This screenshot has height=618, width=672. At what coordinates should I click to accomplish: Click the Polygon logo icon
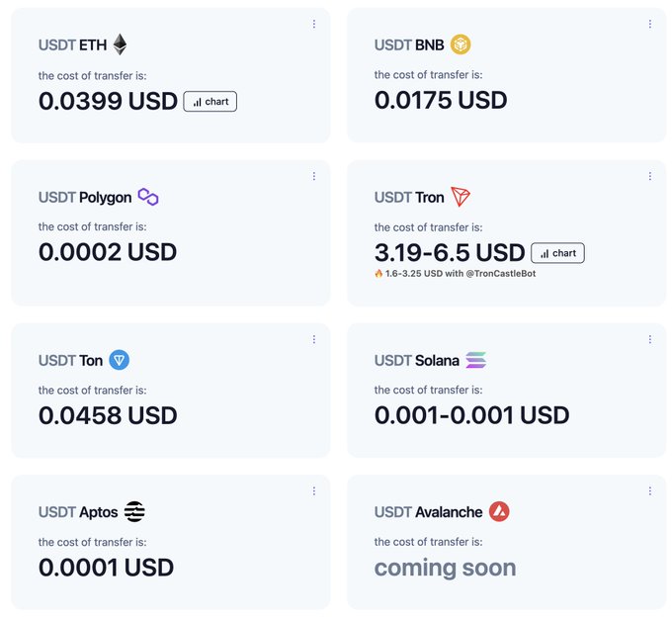(x=148, y=197)
